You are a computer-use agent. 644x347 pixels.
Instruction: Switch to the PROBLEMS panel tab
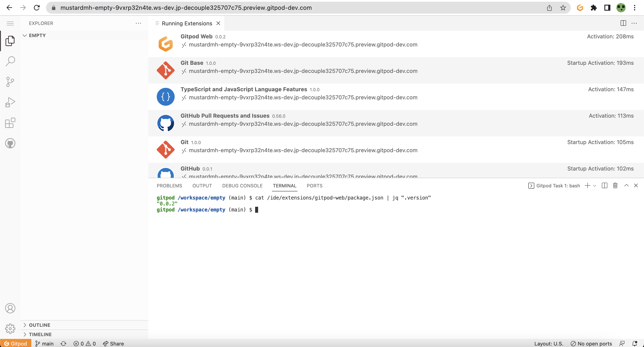(x=169, y=186)
